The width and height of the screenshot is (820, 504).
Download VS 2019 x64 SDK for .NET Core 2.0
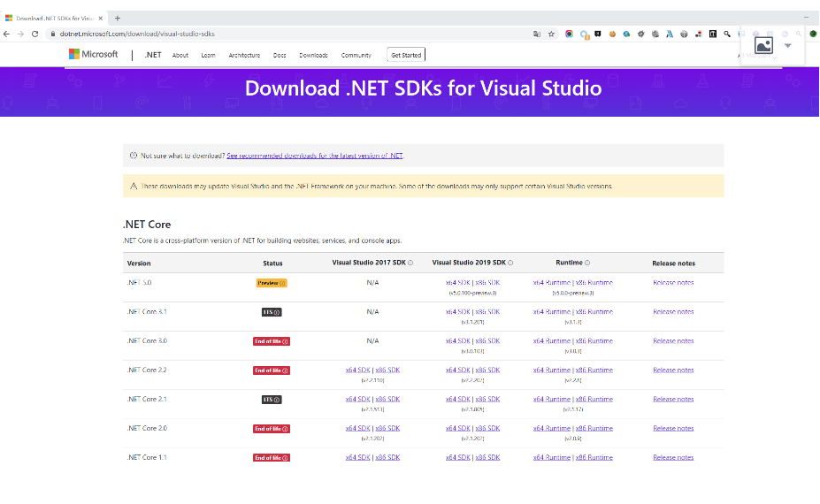click(x=457, y=428)
